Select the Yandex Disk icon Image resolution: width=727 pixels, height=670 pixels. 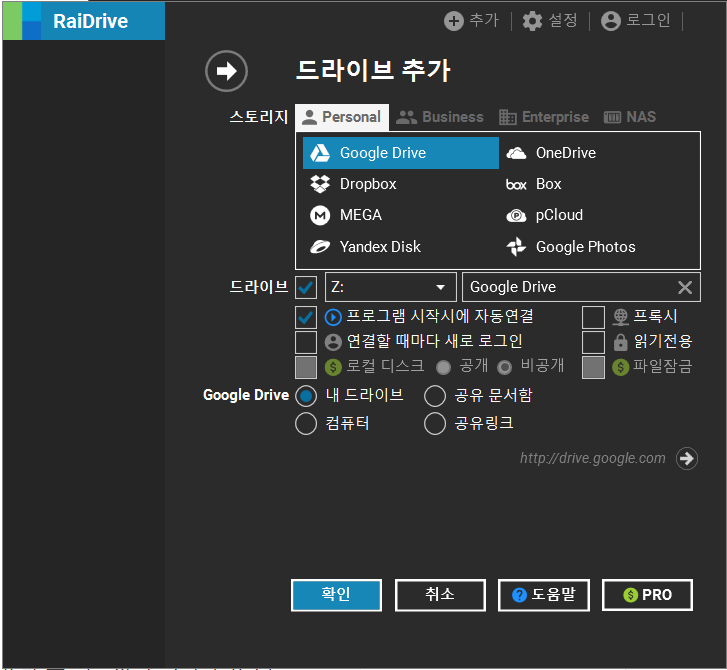(320, 247)
